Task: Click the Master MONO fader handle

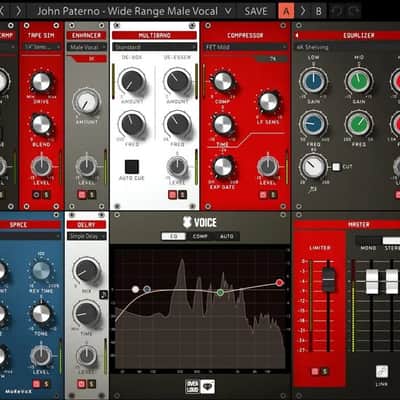Action: (372, 282)
